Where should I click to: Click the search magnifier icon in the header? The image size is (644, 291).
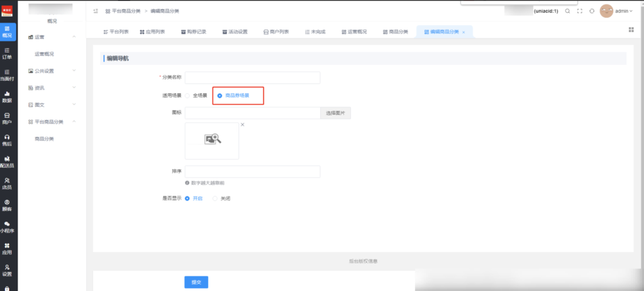[x=568, y=11]
